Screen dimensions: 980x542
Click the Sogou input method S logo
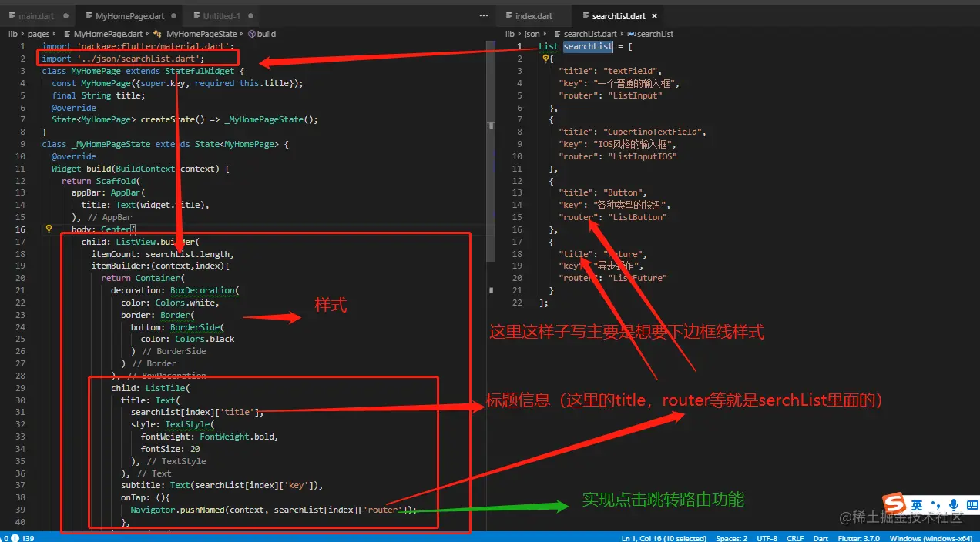[894, 504]
